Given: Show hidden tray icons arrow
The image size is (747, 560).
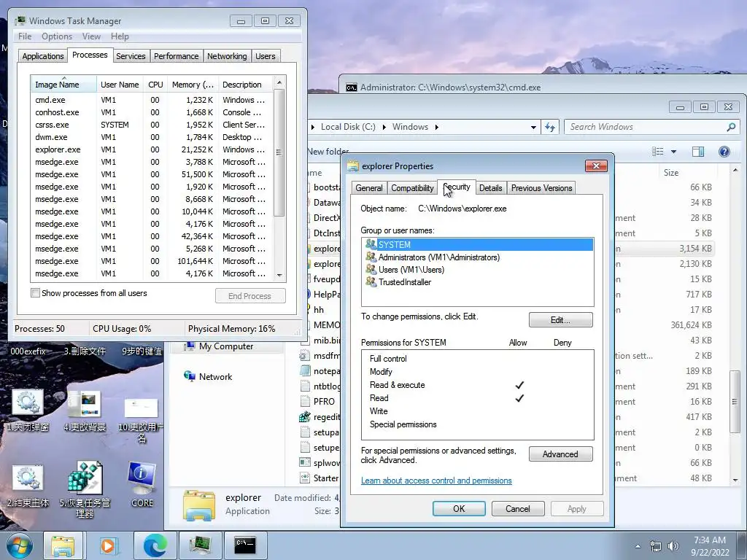Looking at the screenshot, I should click(638, 547).
